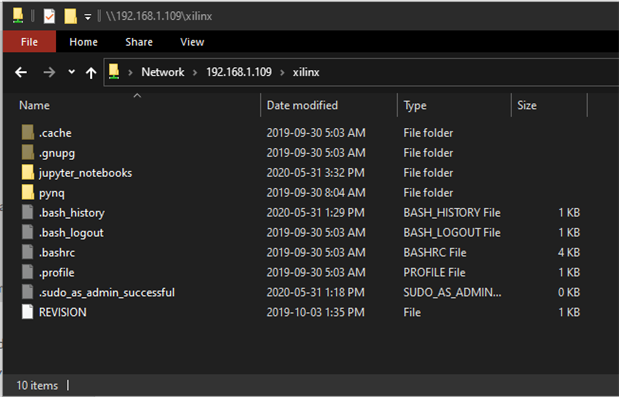This screenshot has width=619, height=397.
Task: Click the .bash_logout file icon
Action: coord(28,232)
